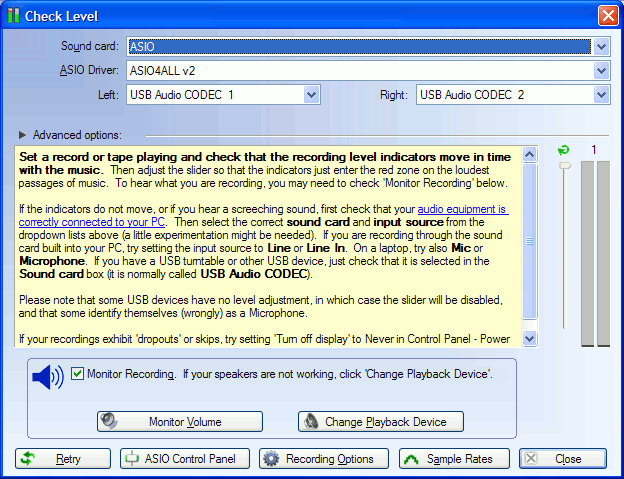Click the blue speaker icon beside Monitor Recording

[x=48, y=376]
